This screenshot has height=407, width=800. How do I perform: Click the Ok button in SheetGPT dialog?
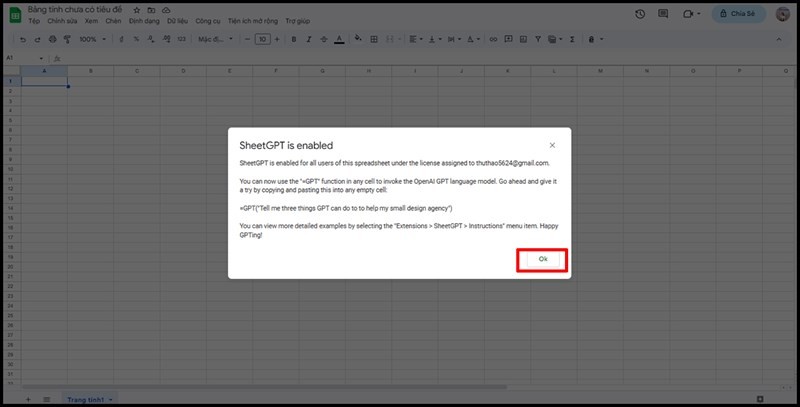point(542,259)
